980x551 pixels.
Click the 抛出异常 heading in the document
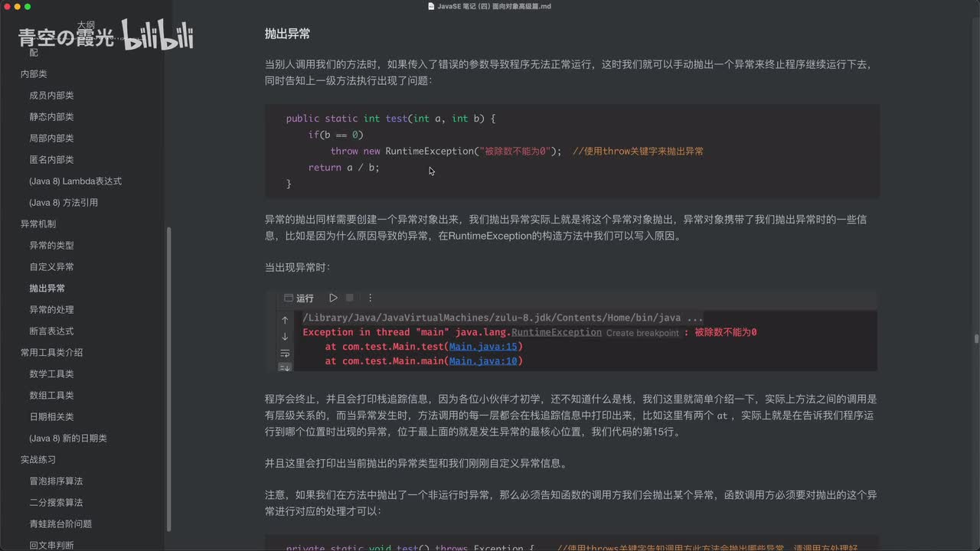(x=287, y=34)
